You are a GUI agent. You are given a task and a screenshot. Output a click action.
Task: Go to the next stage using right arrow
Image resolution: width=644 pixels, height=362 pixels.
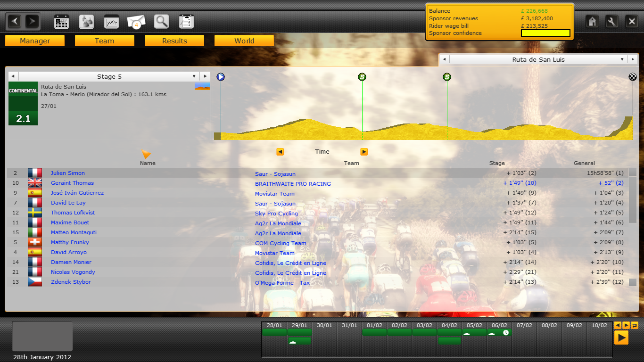coord(205,76)
